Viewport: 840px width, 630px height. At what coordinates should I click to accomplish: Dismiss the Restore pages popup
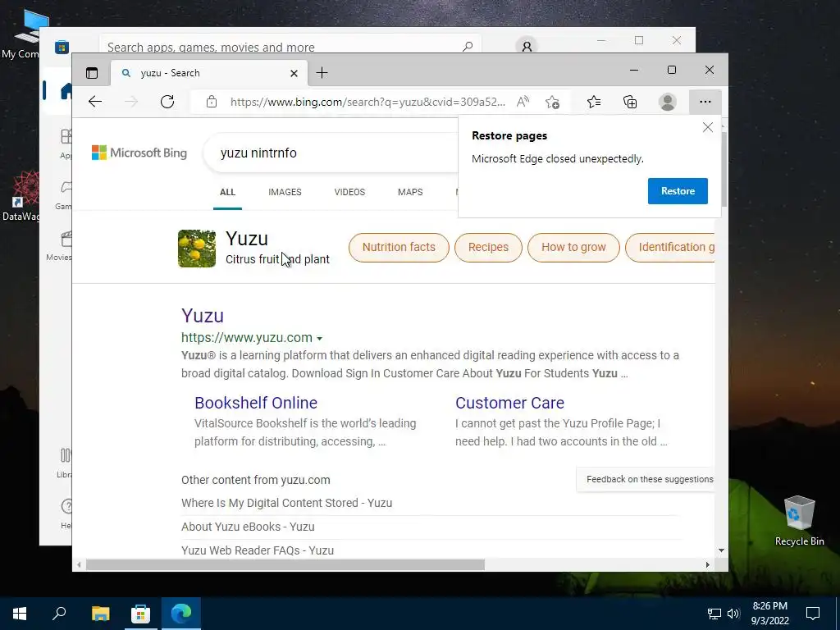pos(708,127)
